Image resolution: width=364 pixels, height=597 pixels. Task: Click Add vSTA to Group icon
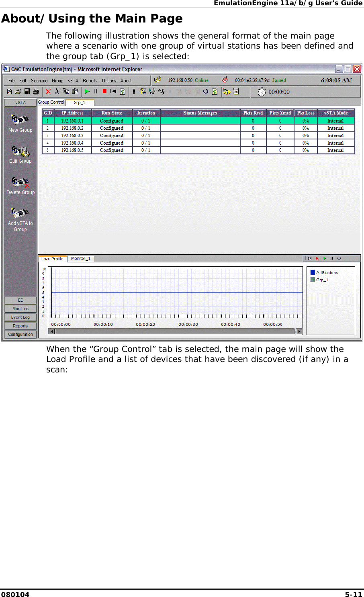pos(20,213)
